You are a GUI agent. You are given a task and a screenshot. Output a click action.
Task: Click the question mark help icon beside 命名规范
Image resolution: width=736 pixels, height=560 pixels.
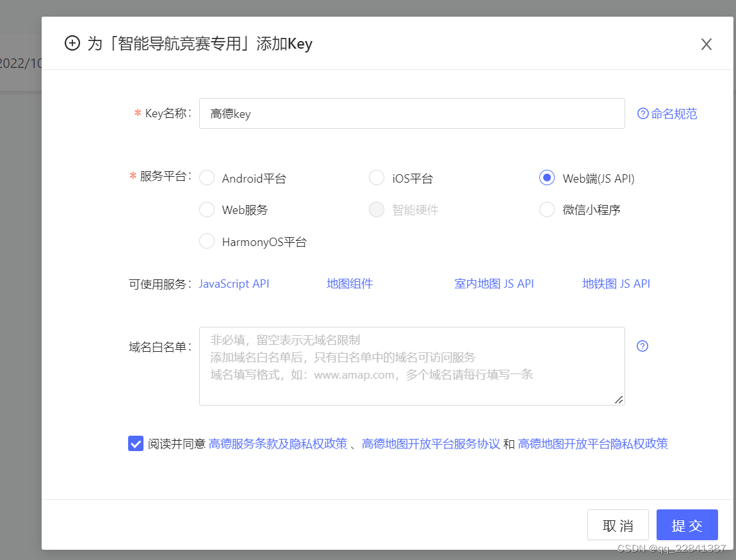(x=642, y=113)
